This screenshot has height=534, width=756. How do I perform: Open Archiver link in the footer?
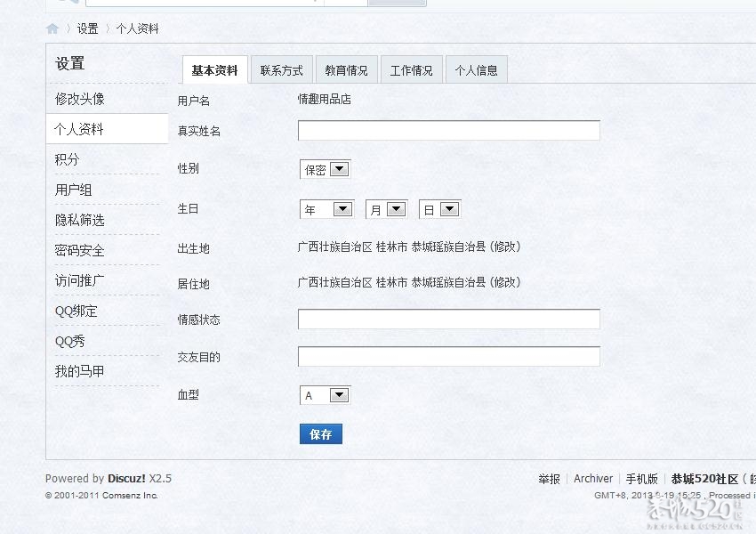tap(593, 478)
